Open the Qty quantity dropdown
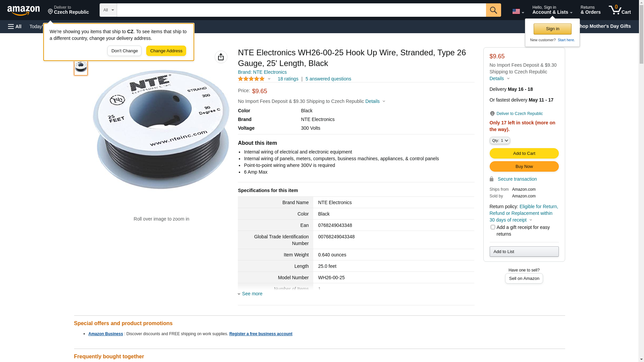Viewport: 644px width, 362px height. 499,140
